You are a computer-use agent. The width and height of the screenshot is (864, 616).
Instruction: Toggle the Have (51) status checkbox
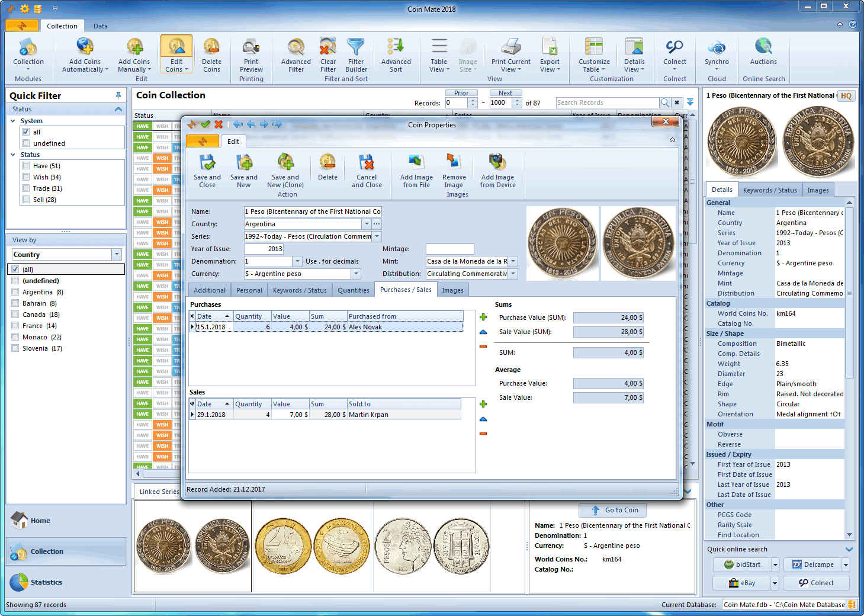tap(26, 166)
